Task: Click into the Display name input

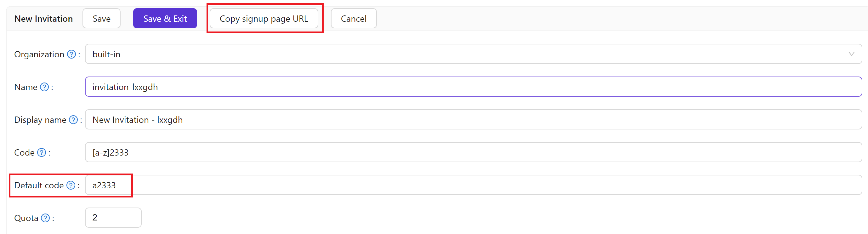Action: (472, 120)
